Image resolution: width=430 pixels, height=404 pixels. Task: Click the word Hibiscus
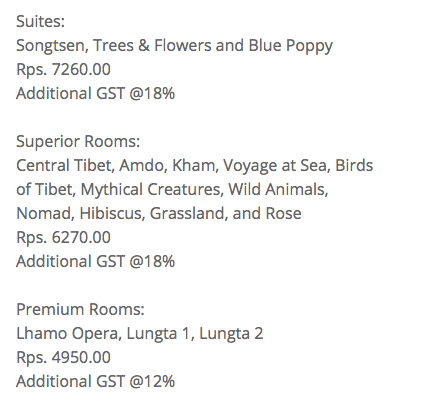click(x=112, y=213)
